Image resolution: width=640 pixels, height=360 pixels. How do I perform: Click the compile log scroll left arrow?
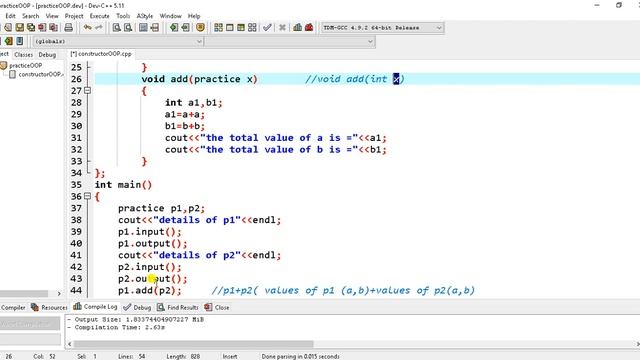pos(69,344)
